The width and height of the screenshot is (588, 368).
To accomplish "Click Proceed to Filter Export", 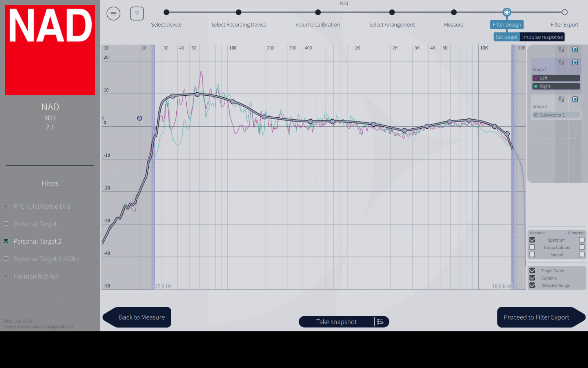I will click(541, 317).
